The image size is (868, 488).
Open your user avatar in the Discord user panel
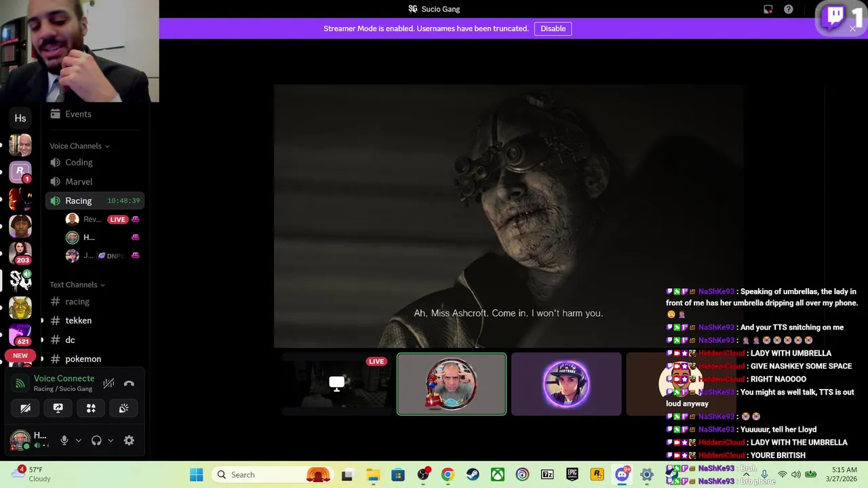pyautogui.click(x=20, y=440)
